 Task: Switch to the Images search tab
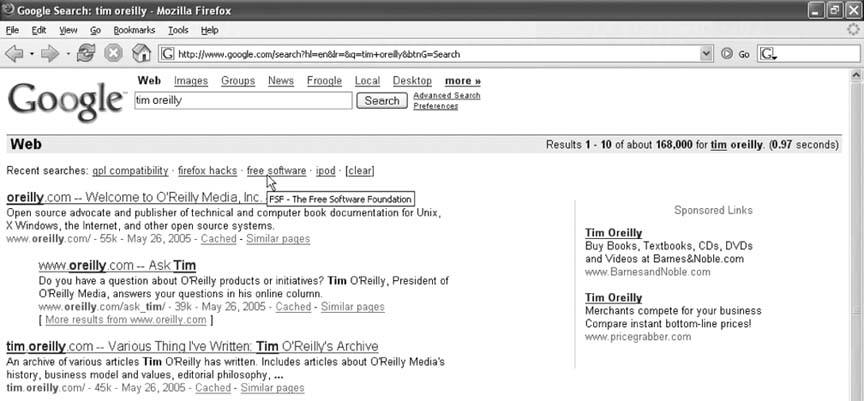(191, 81)
